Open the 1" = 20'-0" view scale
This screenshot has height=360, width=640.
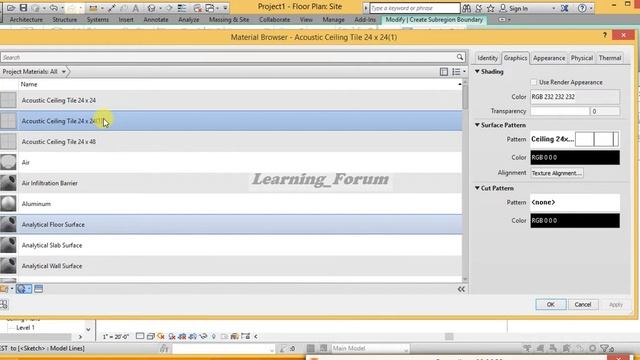pos(116,337)
